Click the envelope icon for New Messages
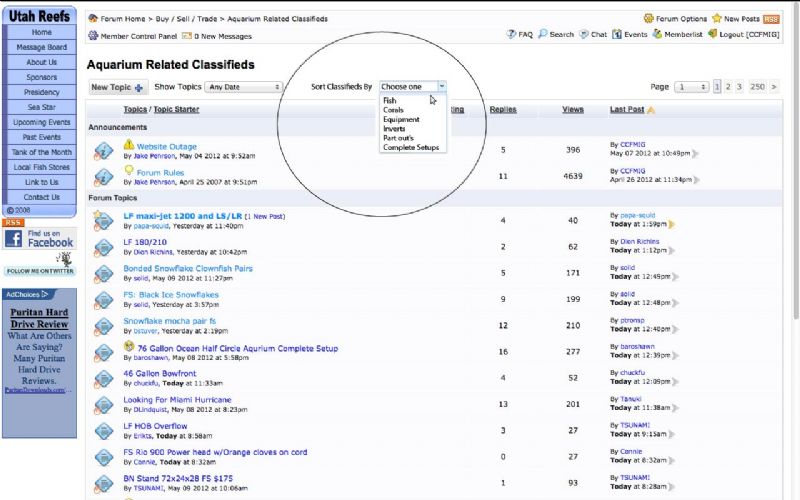The height and width of the screenshot is (500, 800). tap(187, 36)
